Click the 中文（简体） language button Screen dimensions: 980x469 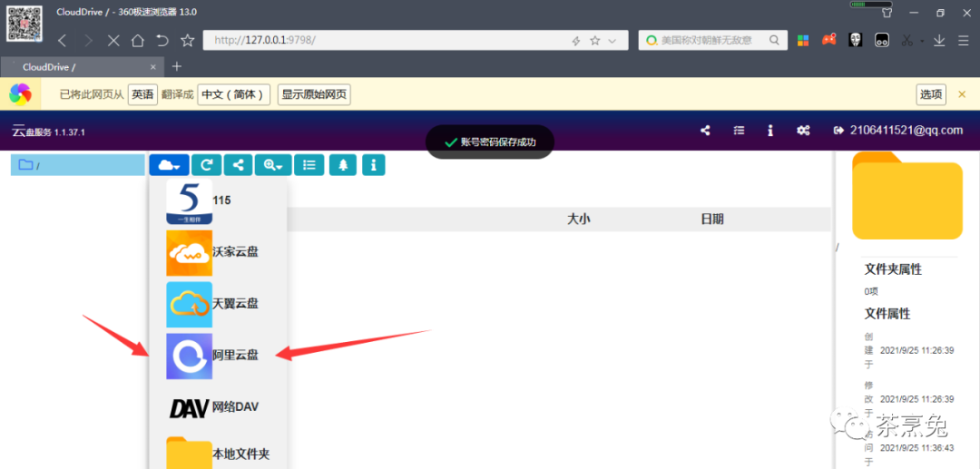(234, 95)
